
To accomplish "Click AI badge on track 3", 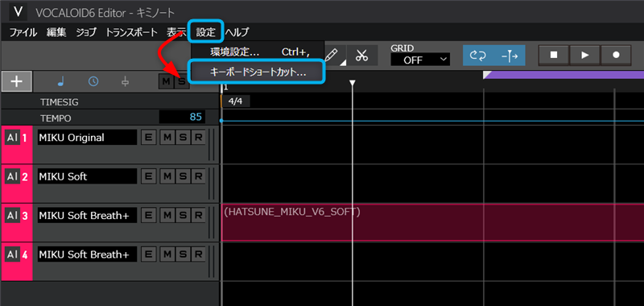I will [12, 215].
